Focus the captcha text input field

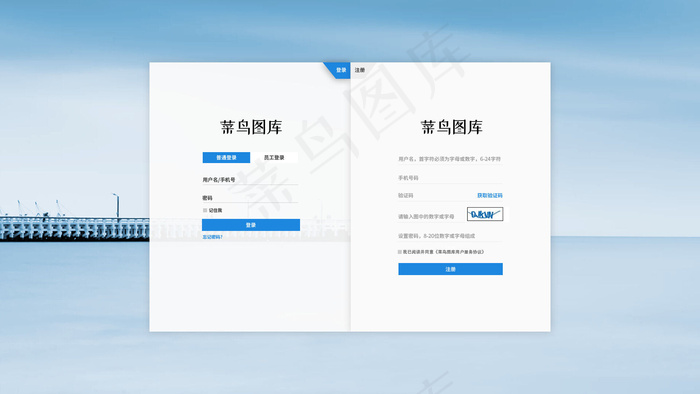click(431, 216)
